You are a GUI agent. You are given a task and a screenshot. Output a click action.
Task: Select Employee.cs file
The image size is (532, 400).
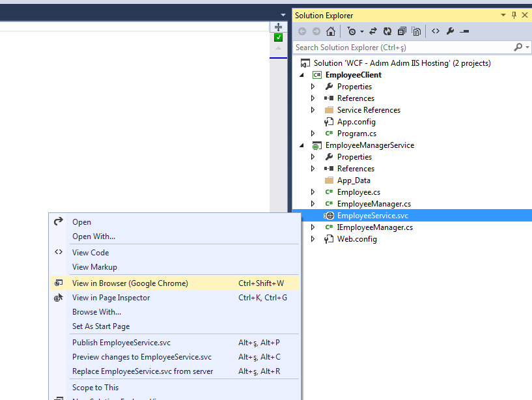(x=359, y=192)
